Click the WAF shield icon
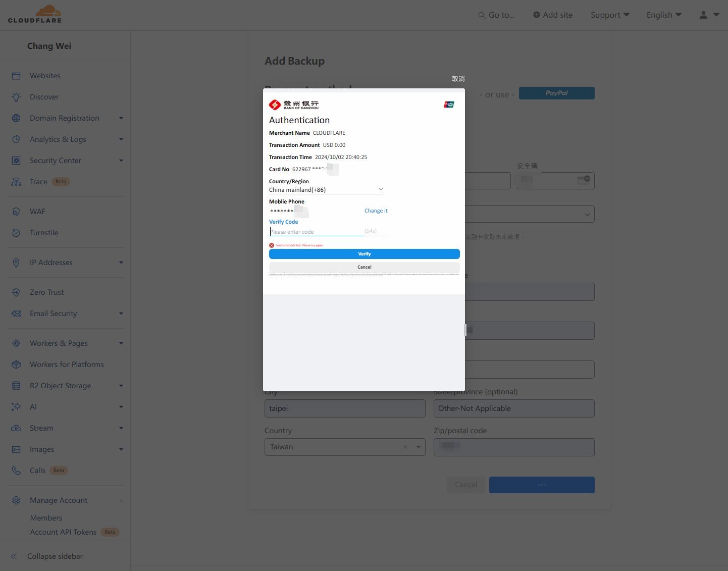Viewport: 728px width, 571px height. pos(16,212)
